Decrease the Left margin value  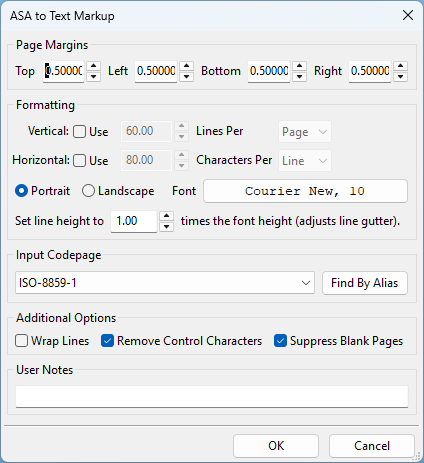(187, 77)
